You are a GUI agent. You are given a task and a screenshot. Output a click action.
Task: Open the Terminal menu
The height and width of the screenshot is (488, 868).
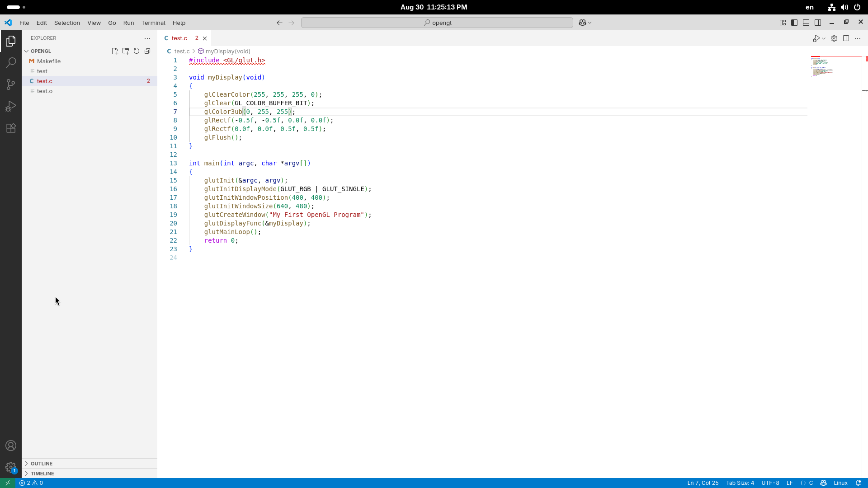(x=153, y=23)
